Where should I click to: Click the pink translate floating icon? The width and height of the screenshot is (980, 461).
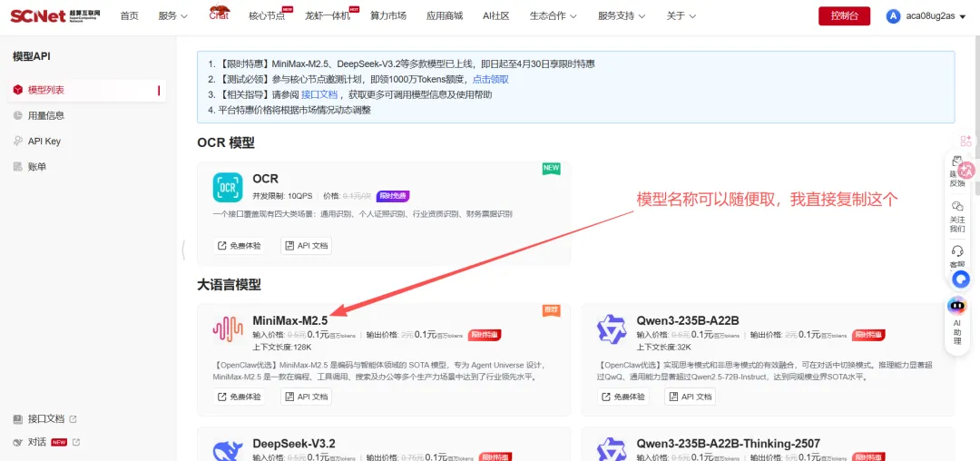967,169
